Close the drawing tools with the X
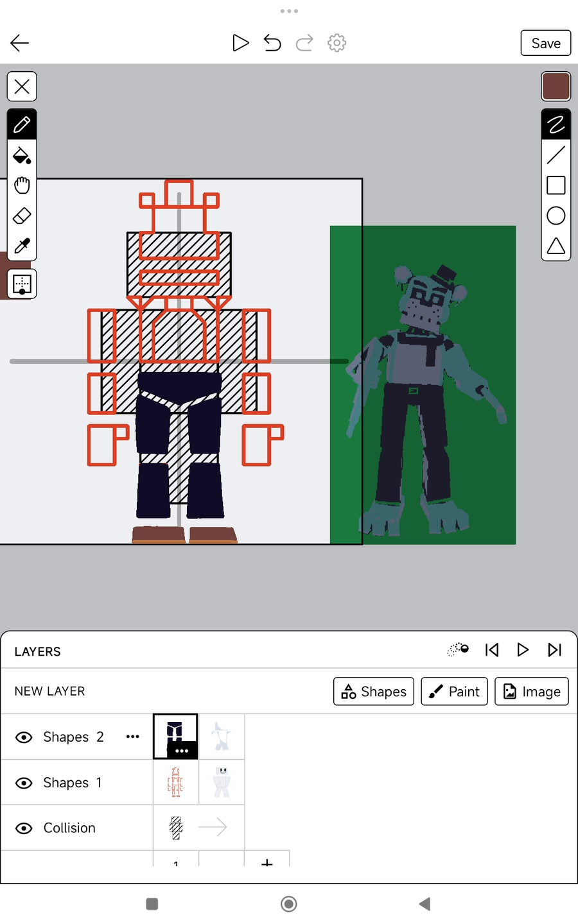This screenshot has height=924, width=578. 22,86
